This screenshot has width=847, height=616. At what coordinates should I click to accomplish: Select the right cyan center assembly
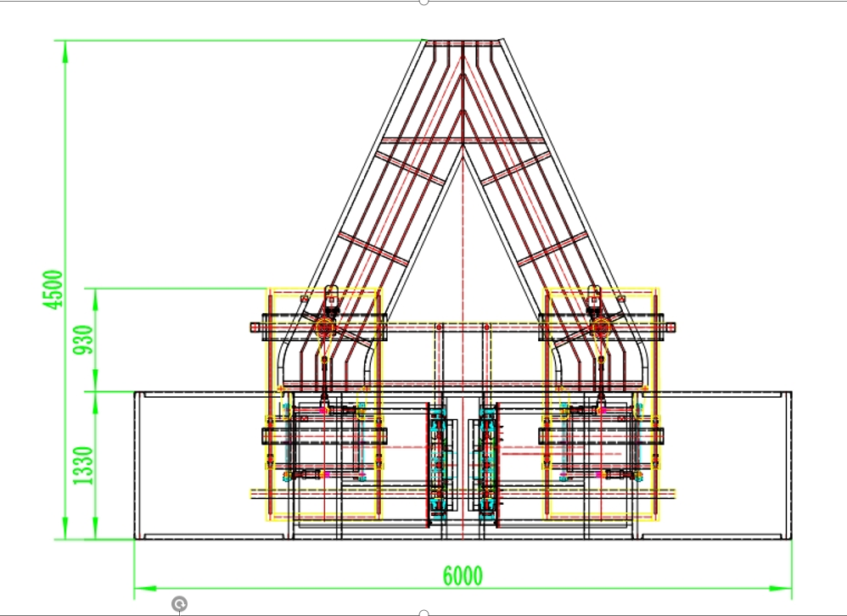tap(489, 458)
